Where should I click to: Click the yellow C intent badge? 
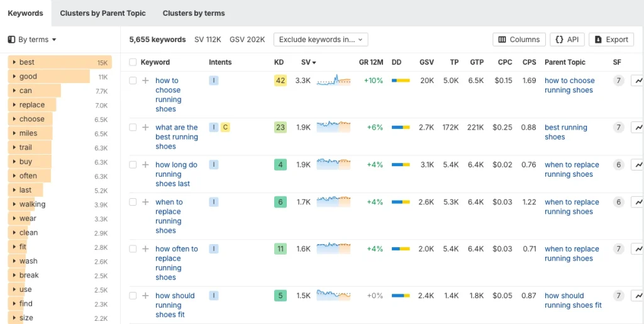click(225, 127)
